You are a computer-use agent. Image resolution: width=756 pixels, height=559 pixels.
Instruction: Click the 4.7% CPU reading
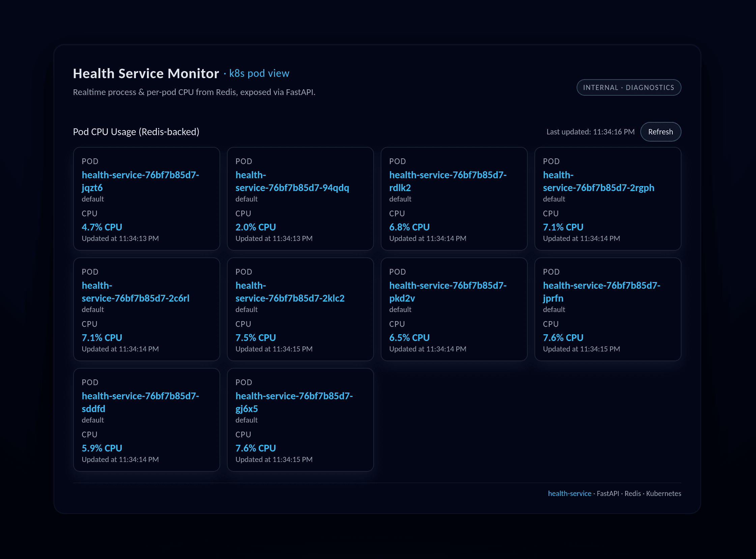tap(102, 227)
